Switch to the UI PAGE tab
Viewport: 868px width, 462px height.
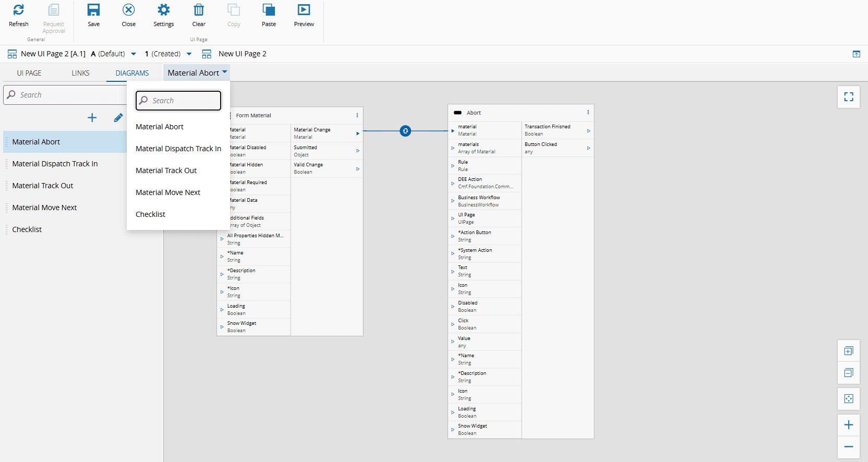(x=29, y=74)
